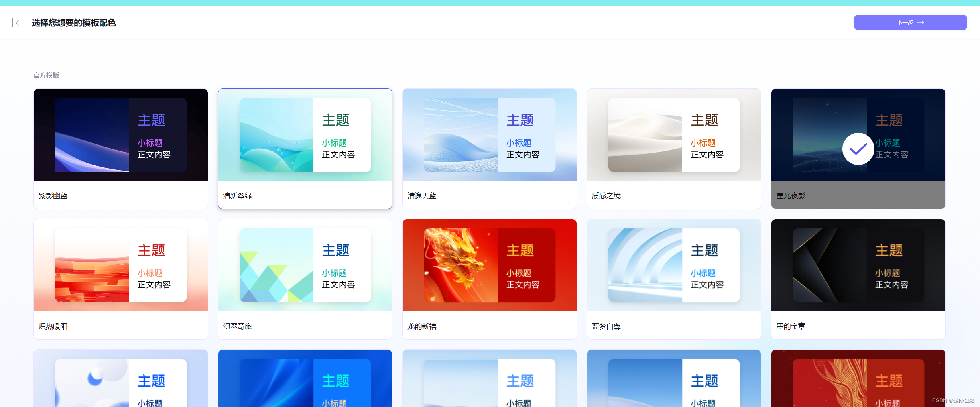Image resolution: width=980 pixels, height=407 pixels.
Task: Select the bottom-row pale sky template with white panel
Action: click(x=490, y=379)
